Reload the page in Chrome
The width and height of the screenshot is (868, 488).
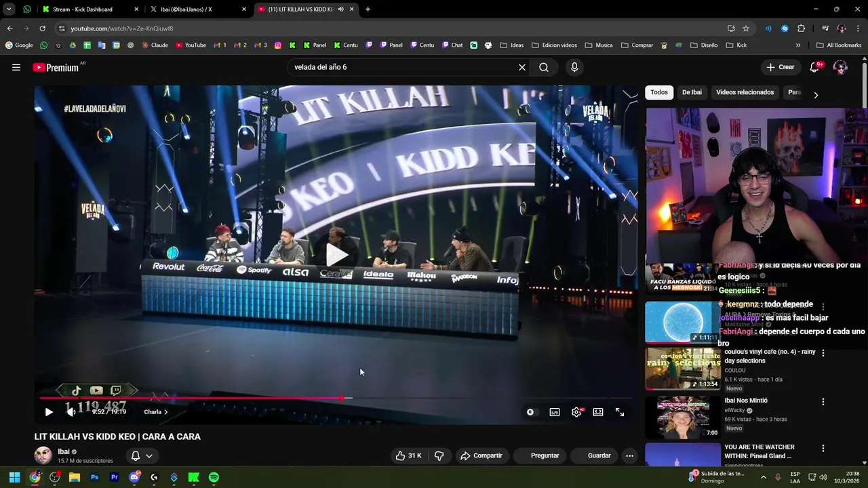tap(42, 28)
